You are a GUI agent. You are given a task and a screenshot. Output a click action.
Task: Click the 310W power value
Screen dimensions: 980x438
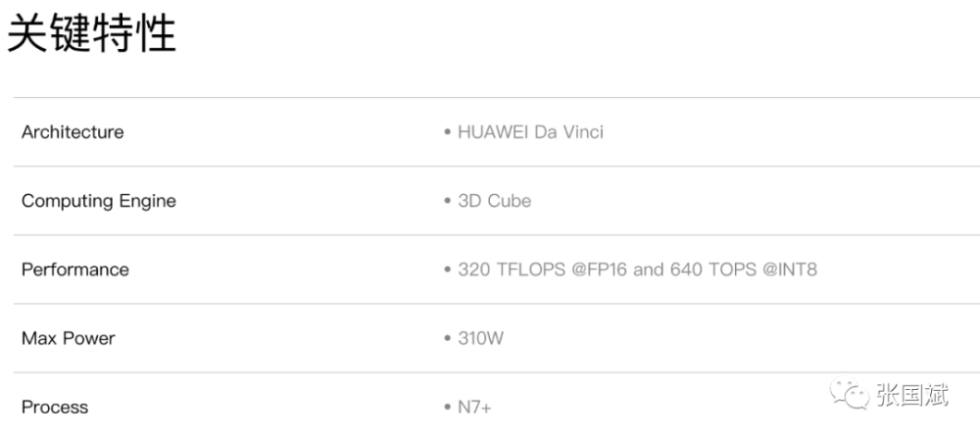coord(480,338)
